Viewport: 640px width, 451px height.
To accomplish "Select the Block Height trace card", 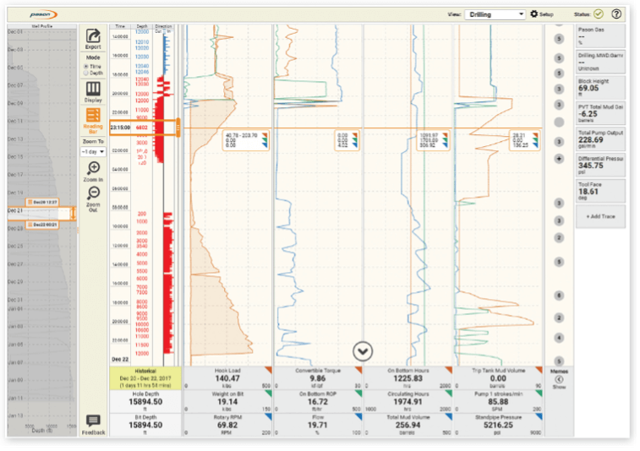I will (599, 87).
